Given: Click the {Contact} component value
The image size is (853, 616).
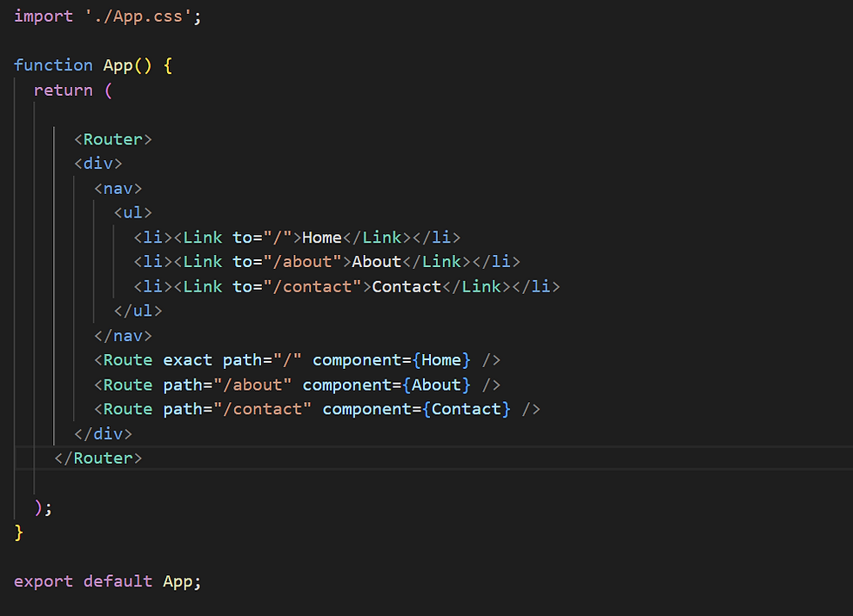Looking at the screenshot, I should point(467,409).
